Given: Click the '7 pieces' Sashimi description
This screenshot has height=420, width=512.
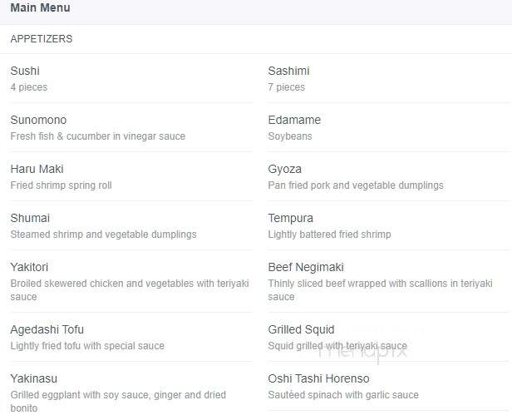Looking at the screenshot, I should click(287, 87).
